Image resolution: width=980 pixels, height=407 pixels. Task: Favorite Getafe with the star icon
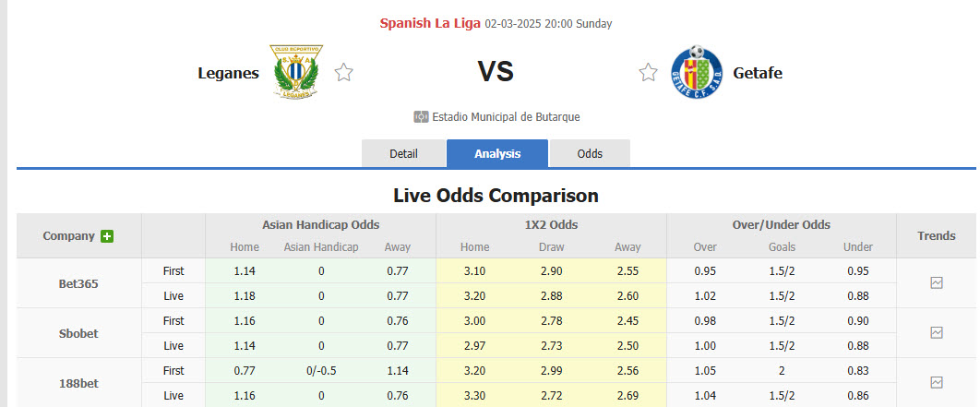649,72
